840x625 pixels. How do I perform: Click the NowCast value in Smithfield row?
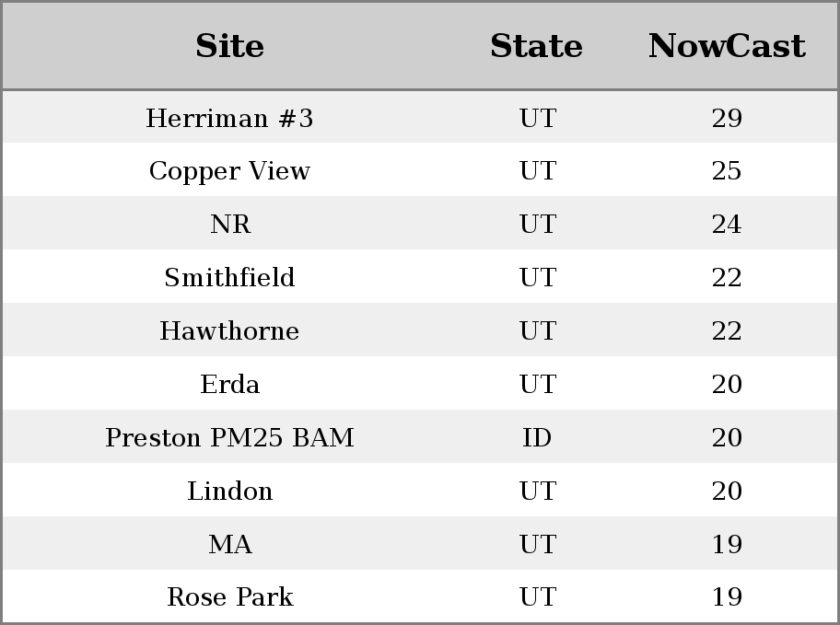click(727, 278)
